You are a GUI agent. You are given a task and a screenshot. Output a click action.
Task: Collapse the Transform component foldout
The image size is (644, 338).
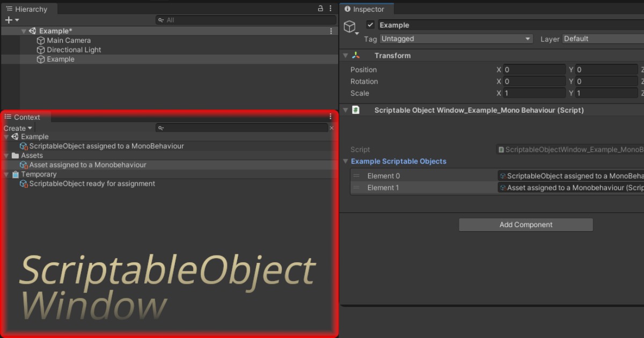click(346, 56)
